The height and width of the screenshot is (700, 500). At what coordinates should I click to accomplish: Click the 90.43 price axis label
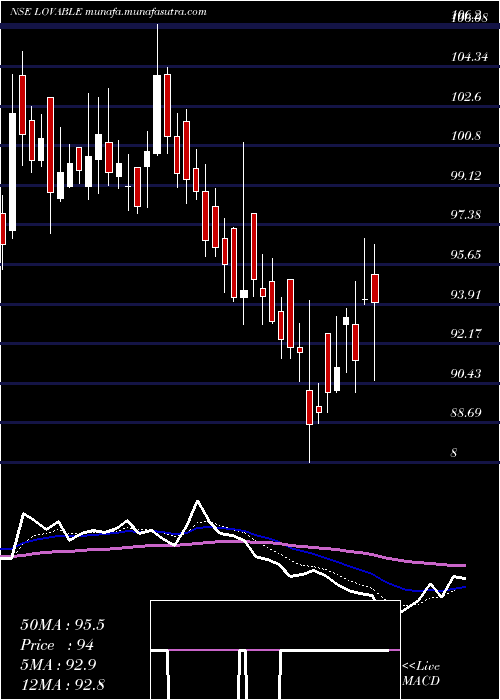pyautogui.click(x=466, y=373)
